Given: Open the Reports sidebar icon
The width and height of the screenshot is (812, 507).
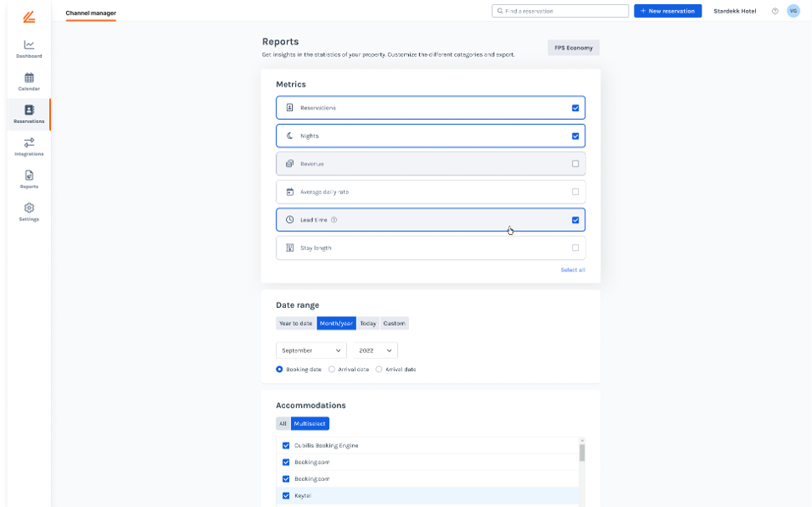Looking at the screenshot, I should (x=29, y=179).
